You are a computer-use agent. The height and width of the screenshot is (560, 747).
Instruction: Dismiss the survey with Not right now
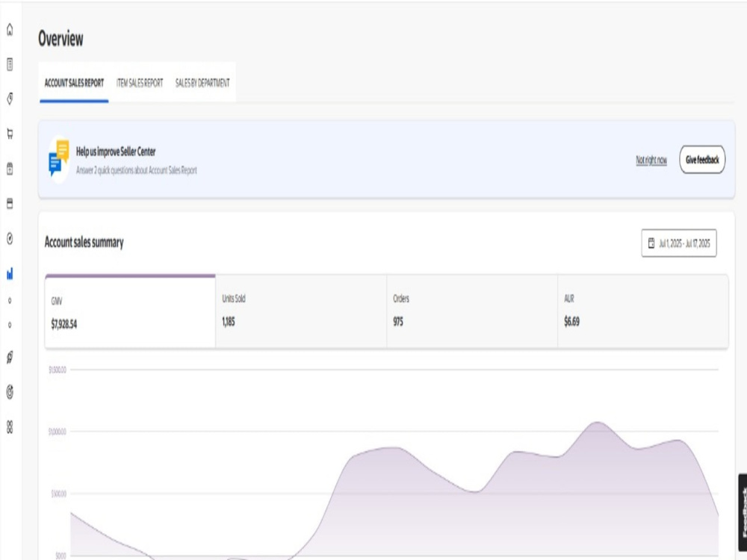tap(651, 160)
